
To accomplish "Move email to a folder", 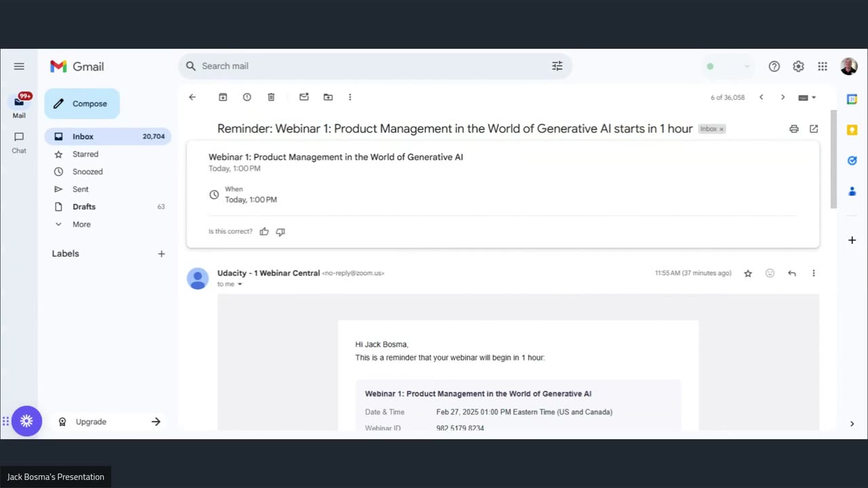I will coord(328,97).
